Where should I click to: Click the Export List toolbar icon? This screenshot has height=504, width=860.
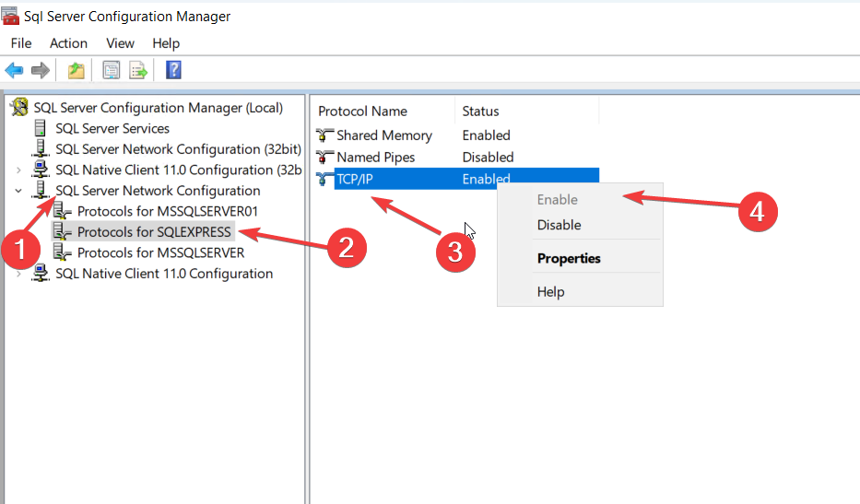[138, 70]
